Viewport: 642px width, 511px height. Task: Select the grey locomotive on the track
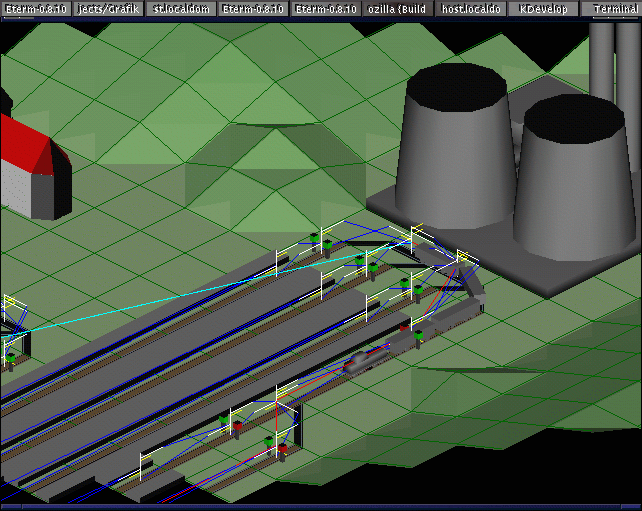[x=364, y=360]
